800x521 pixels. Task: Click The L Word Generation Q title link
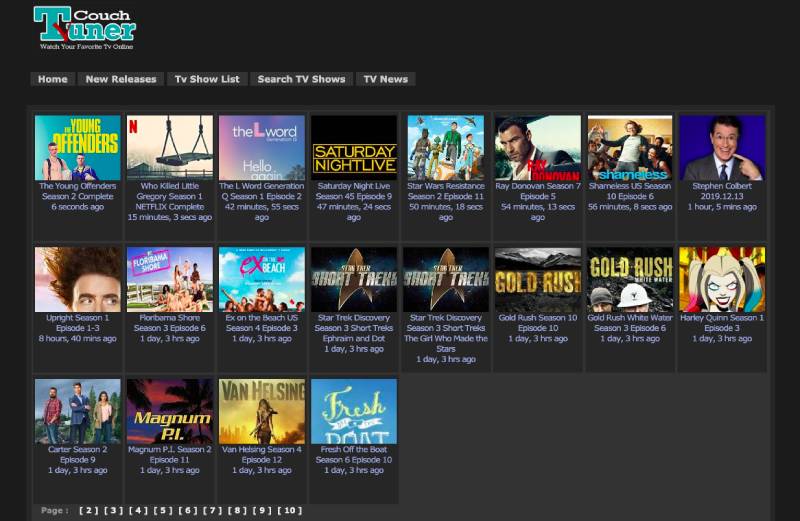(262, 191)
